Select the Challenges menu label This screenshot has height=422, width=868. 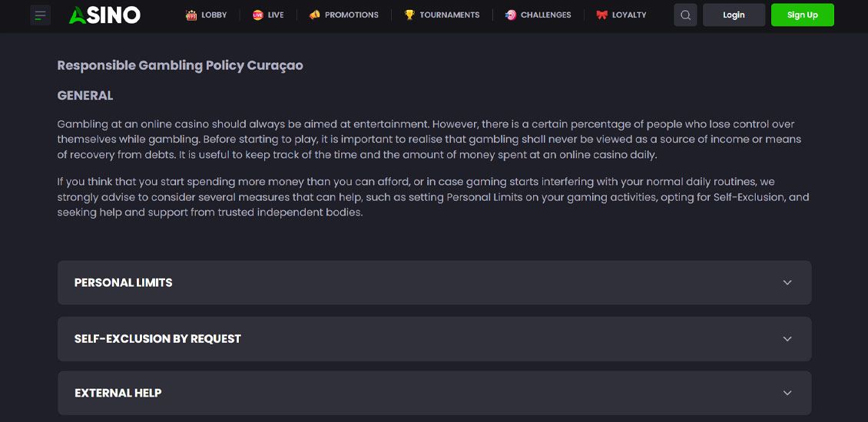click(545, 15)
